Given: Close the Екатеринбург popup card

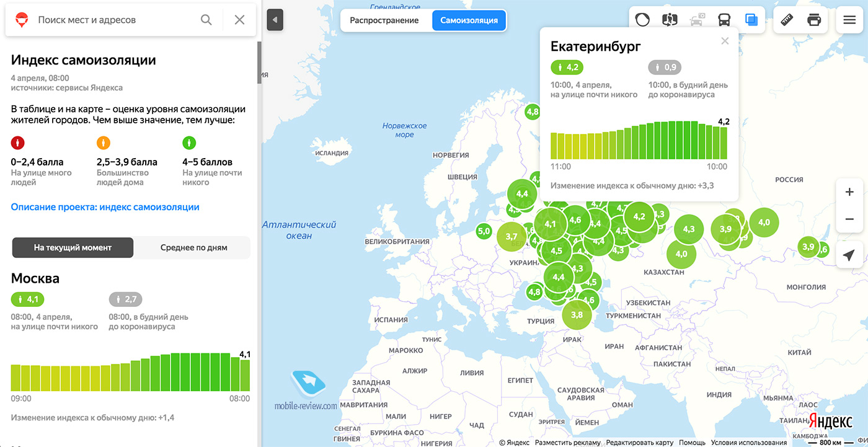Looking at the screenshot, I should pos(725,41).
